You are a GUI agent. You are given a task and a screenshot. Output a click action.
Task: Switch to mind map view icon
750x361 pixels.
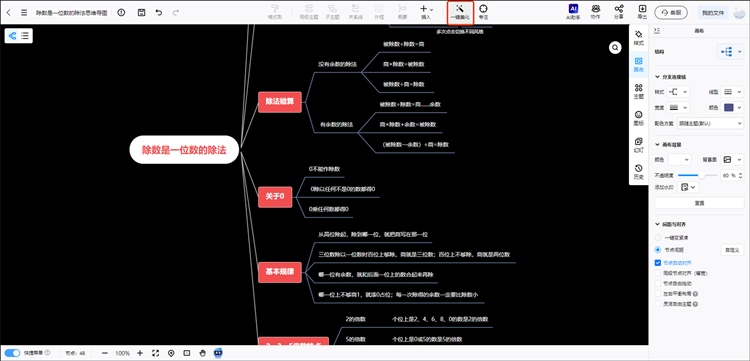(12, 35)
